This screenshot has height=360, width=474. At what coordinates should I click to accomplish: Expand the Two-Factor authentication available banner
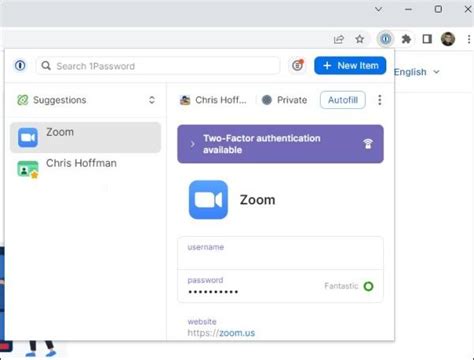(x=280, y=144)
